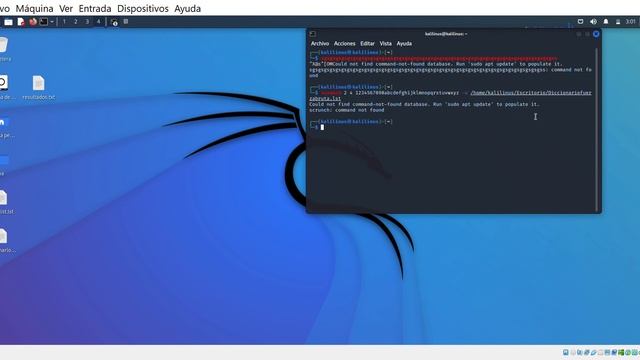The image size is (640, 360).
Task: Open the Máquina menu of VirtualBox
Action: [x=34, y=9]
